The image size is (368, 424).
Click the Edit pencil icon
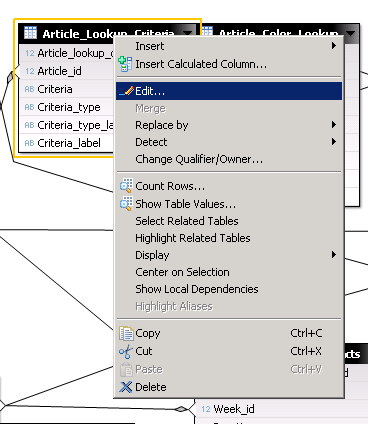pos(127,91)
